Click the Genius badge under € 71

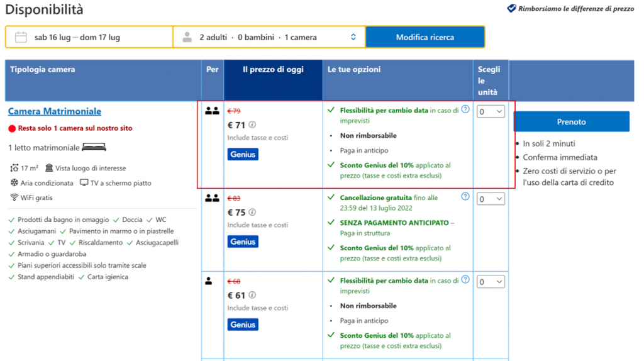coord(243,154)
